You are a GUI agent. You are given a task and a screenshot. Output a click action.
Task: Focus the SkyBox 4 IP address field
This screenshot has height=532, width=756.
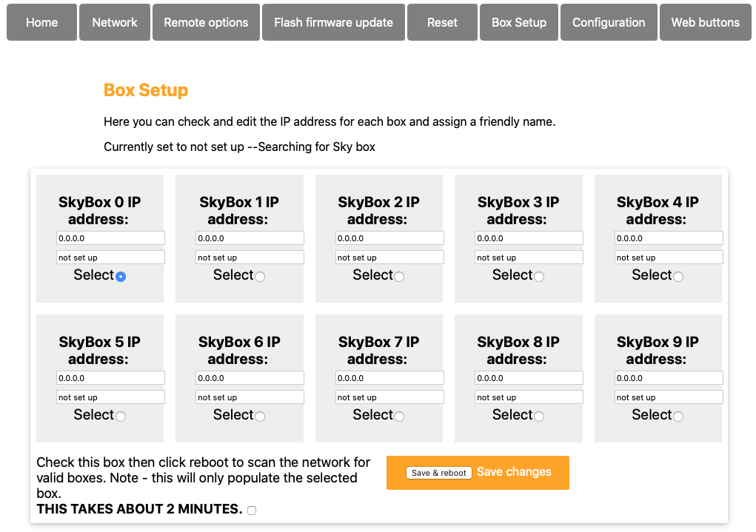[x=668, y=238]
